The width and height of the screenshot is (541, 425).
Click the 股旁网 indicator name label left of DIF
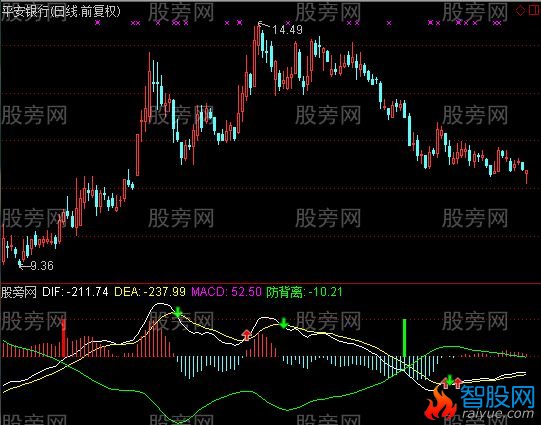coord(19,292)
